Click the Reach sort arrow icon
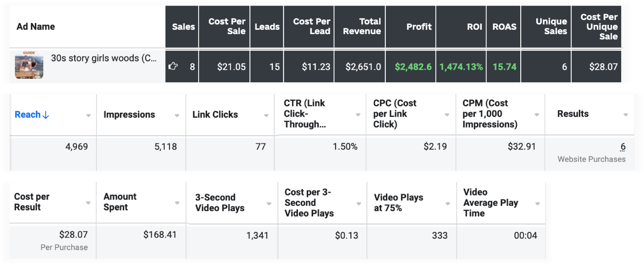Viewport: 644px width, 265px height. point(46,115)
